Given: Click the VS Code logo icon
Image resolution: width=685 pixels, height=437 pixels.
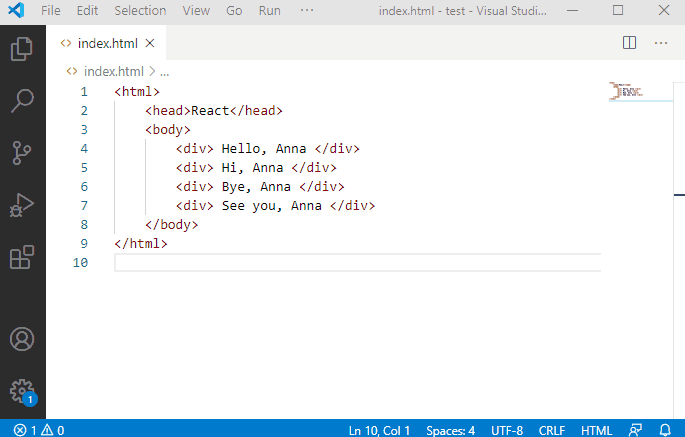Looking at the screenshot, I should click(x=16, y=10).
